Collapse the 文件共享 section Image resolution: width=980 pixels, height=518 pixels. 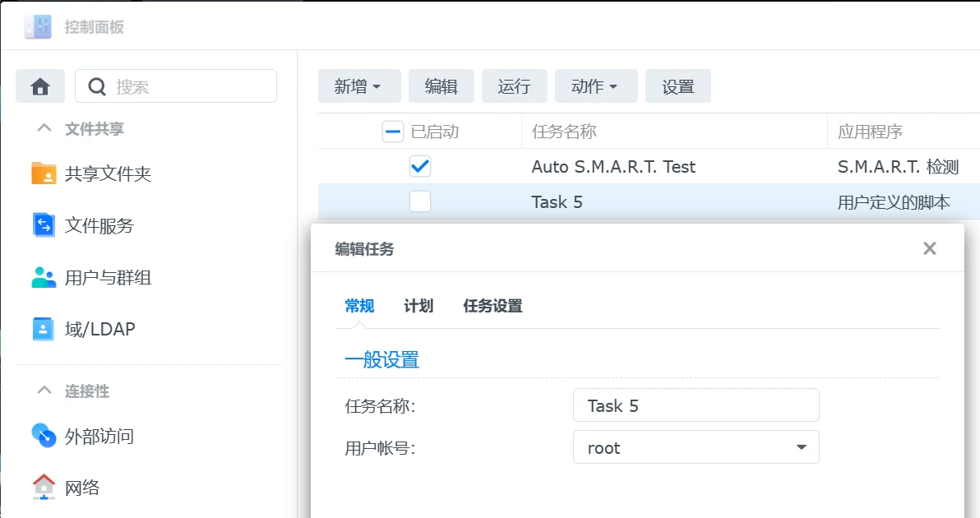44,129
